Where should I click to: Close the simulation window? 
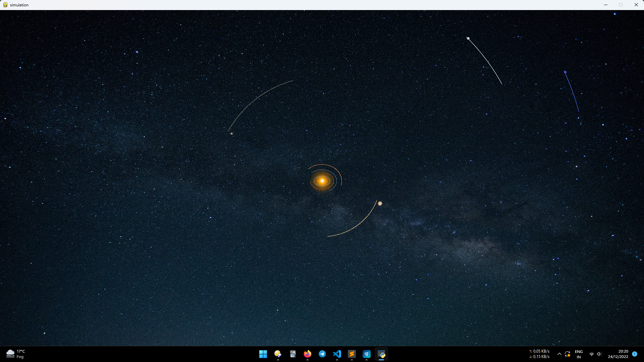coord(636,5)
